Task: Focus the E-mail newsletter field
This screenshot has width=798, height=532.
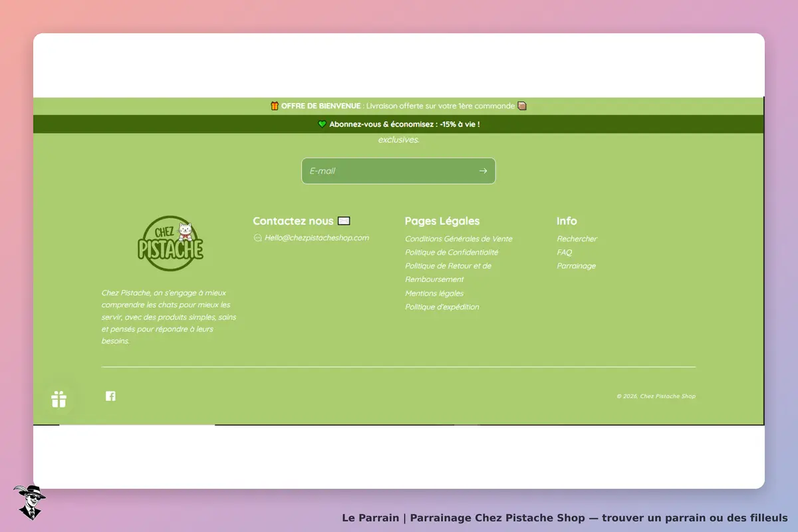Action: (x=398, y=171)
